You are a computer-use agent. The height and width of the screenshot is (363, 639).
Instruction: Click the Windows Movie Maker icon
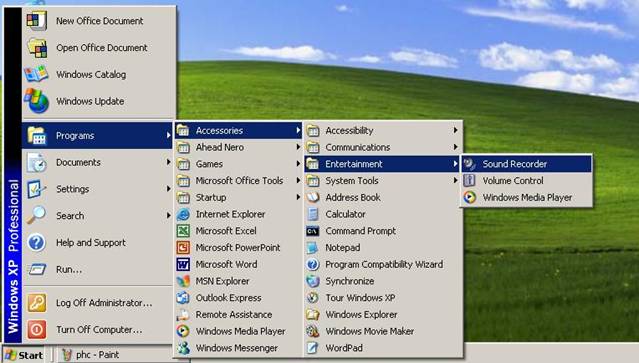313,331
